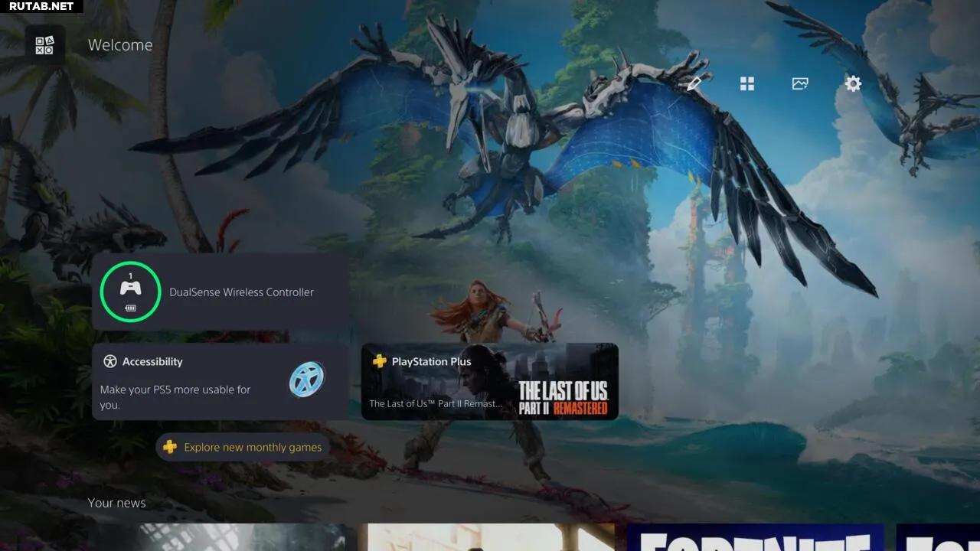
Task: Click 'Make your PS5 more usable' description
Action: pos(175,396)
